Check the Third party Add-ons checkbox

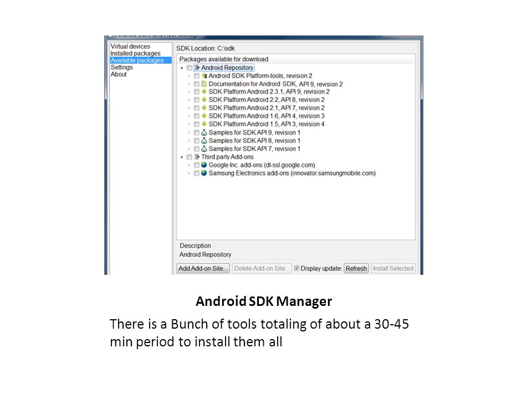tap(190, 157)
